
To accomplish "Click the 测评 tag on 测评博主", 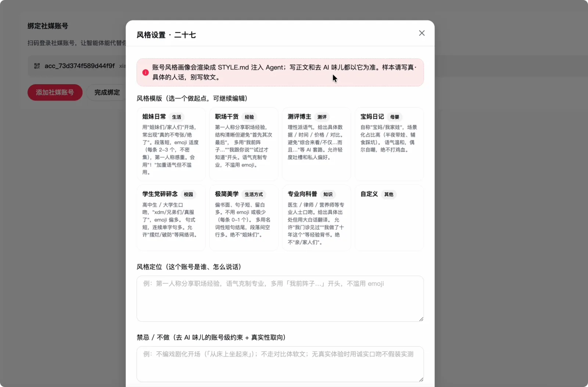I will [322, 117].
